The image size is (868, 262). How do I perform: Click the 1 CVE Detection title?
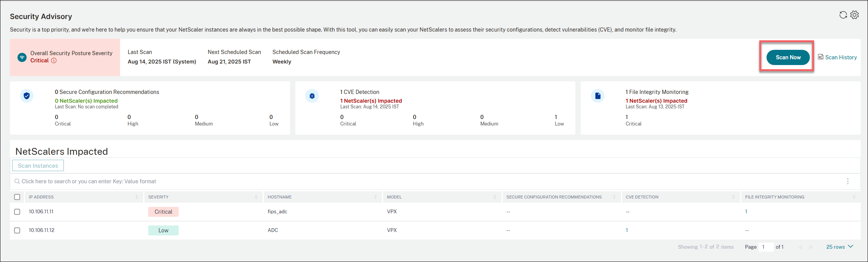(x=360, y=92)
